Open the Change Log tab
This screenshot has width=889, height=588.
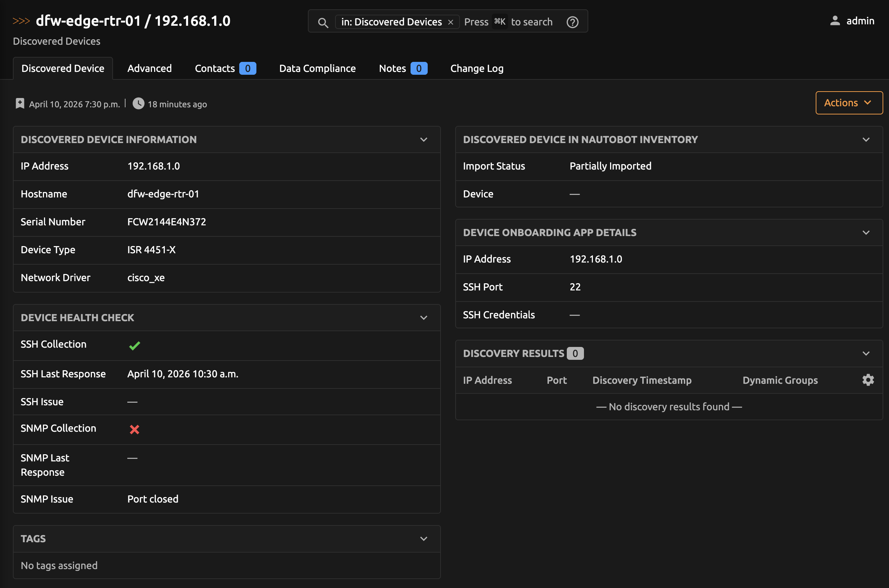[x=477, y=68]
